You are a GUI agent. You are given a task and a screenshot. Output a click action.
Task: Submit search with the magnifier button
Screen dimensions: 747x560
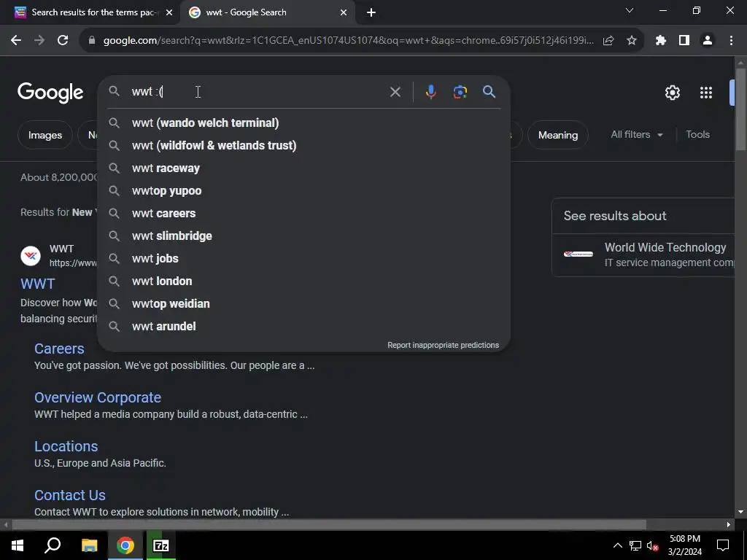pos(489,92)
